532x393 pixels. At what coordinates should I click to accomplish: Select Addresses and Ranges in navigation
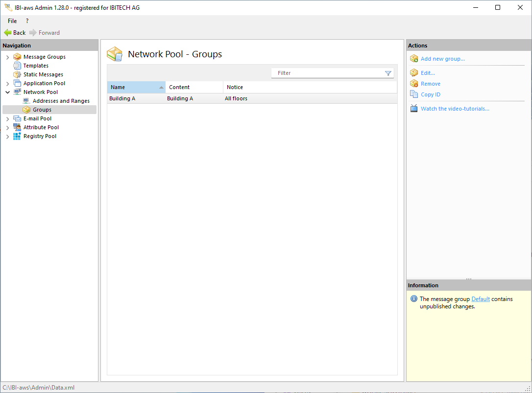[61, 101]
